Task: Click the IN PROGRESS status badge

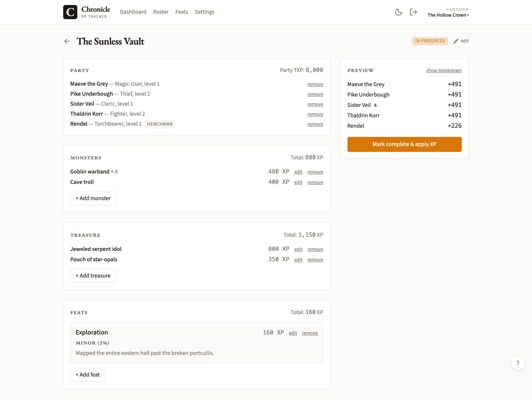Action: click(430, 41)
